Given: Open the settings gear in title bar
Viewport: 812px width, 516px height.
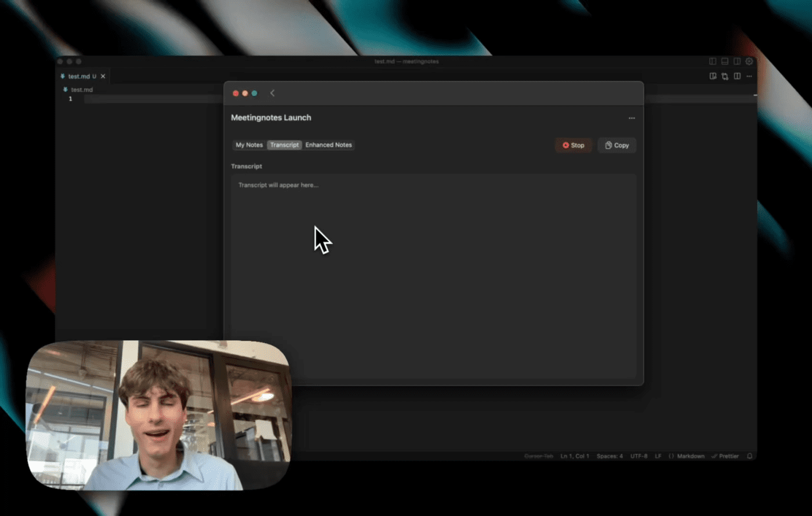Looking at the screenshot, I should (x=749, y=62).
